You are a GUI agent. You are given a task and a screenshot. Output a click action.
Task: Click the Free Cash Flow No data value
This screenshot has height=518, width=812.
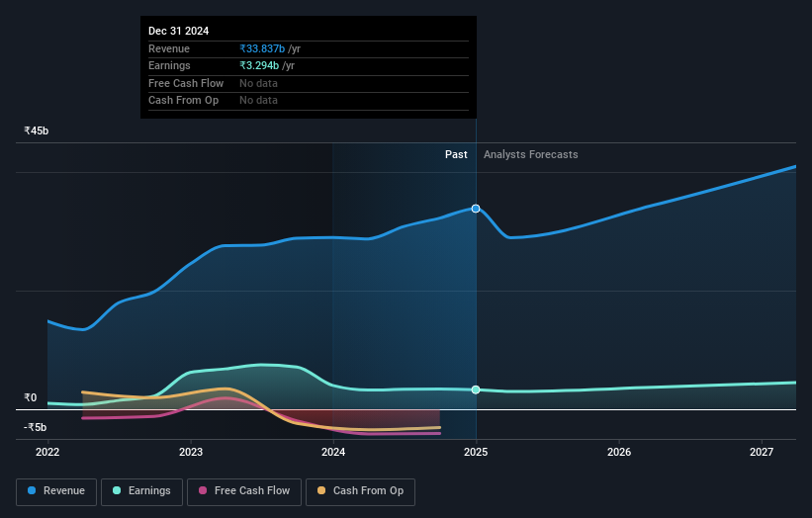click(x=258, y=83)
